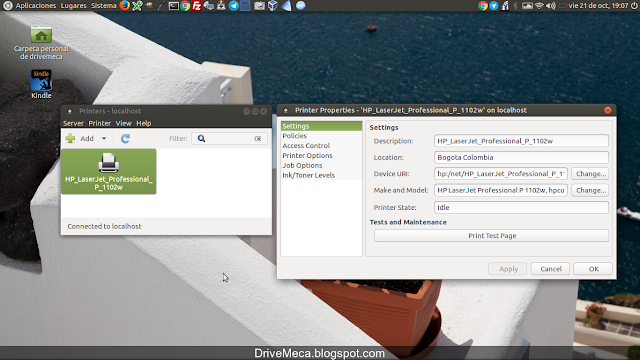This screenshot has width=640, height=360.
Task: Open the blue snowflake launcher in panel
Action: (301, 6)
